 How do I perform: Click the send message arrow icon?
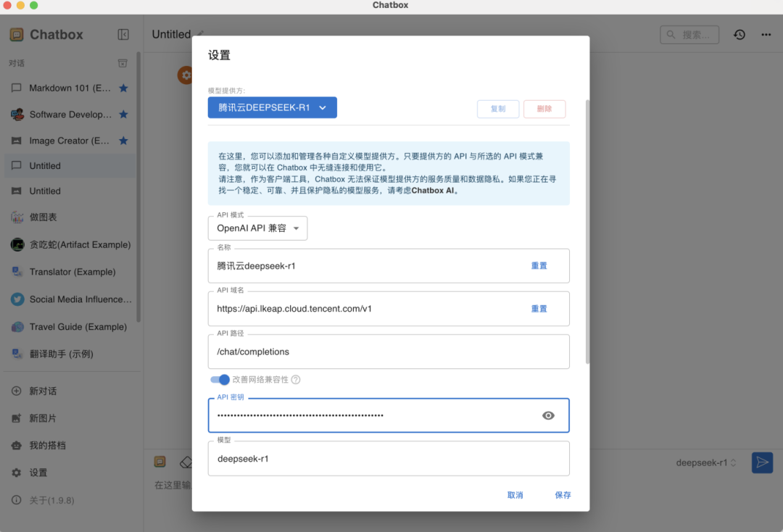point(762,462)
